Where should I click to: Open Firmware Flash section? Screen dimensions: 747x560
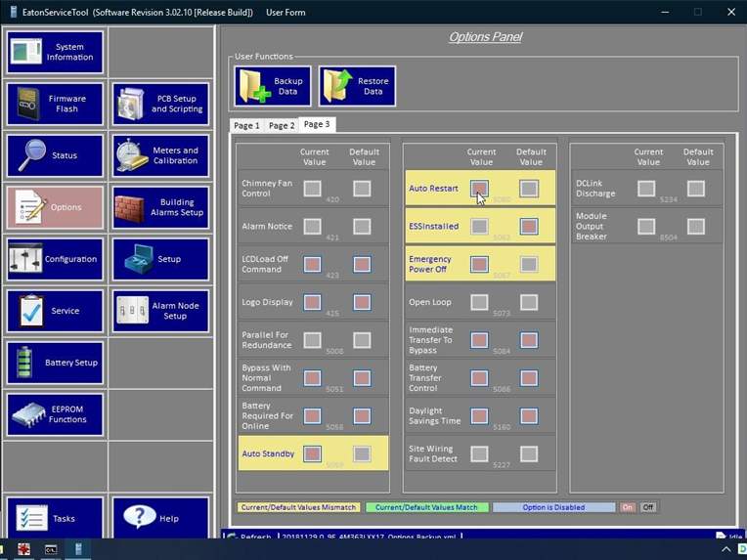55,104
